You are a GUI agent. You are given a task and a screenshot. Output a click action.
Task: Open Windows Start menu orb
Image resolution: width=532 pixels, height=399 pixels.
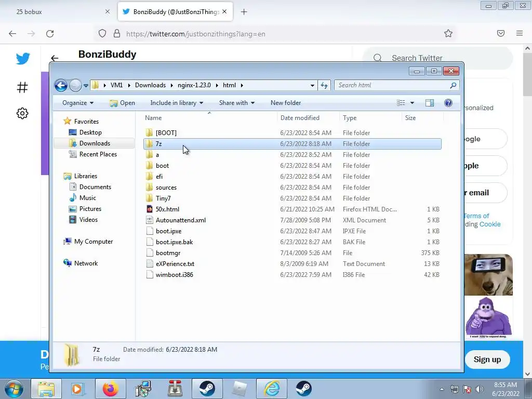[14, 389]
